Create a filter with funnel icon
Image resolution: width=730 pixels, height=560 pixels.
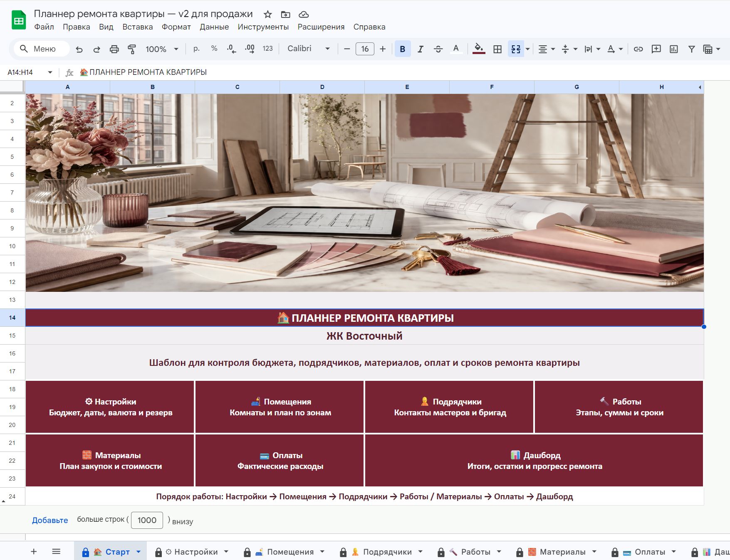691,49
